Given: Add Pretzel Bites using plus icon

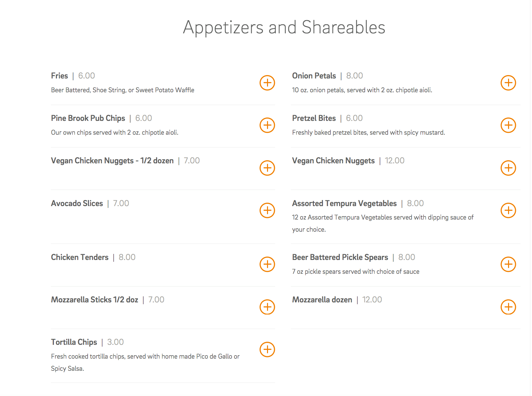Looking at the screenshot, I should [508, 125].
